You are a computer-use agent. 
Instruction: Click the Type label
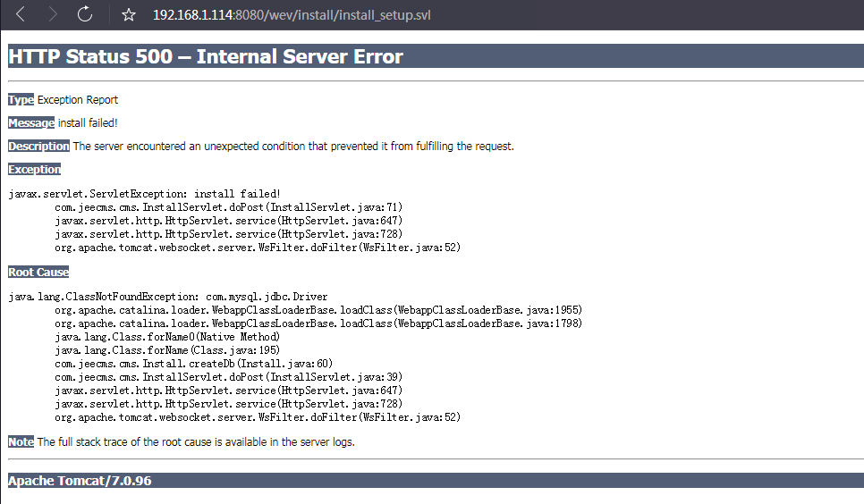point(21,100)
